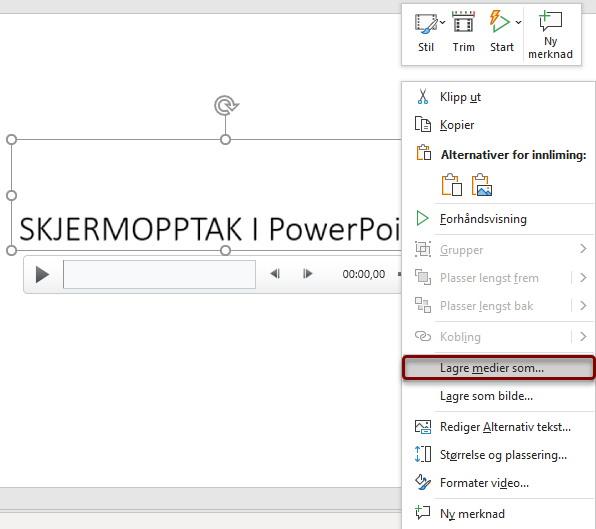The image size is (596, 529).
Task: Click the video progress seek bar
Action: tap(159, 274)
